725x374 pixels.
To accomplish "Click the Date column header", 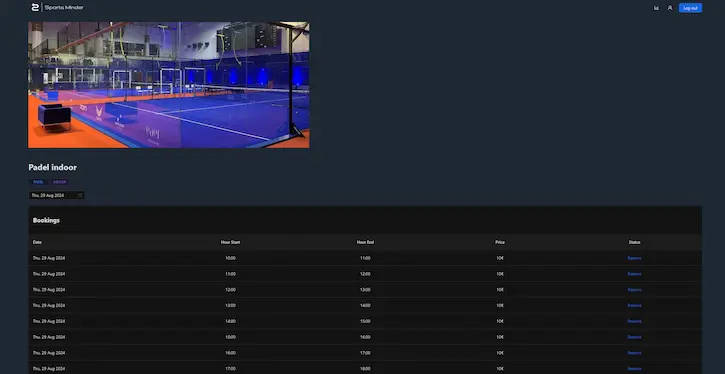I will click(x=37, y=242).
